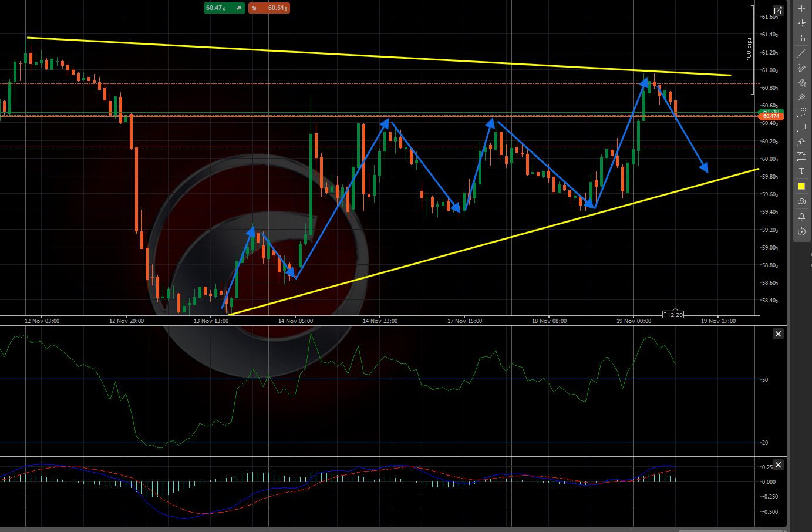Take a chart snapshot with camera icon
Viewport: 812px width, 532px height.
(x=801, y=201)
